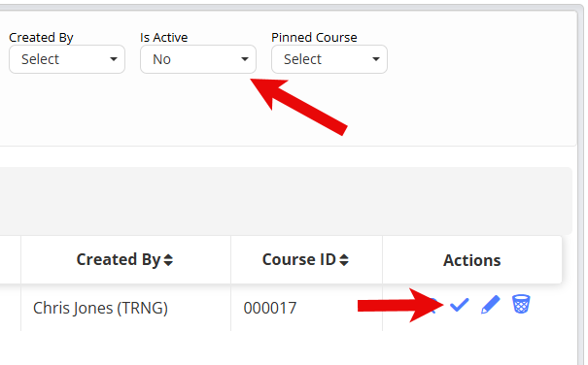
Task: Click the sort arrows beside Created By header
Action: 168,260
